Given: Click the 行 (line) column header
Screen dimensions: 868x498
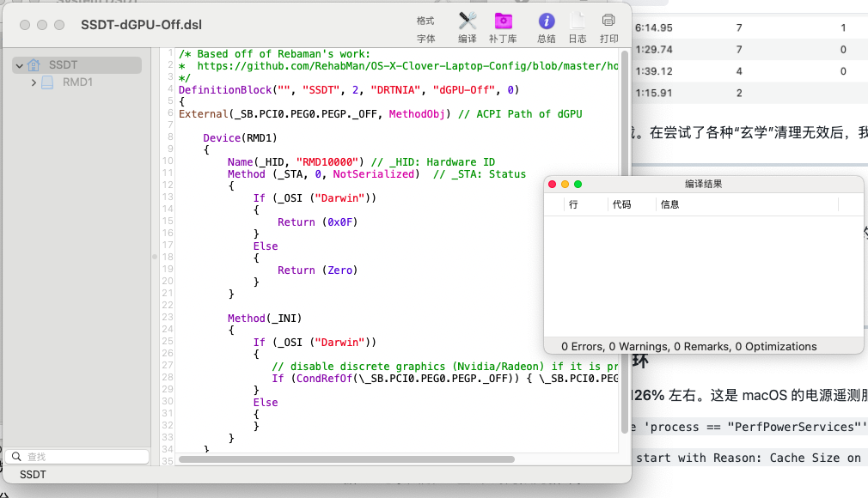Looking at the screenshot, I should 573,204.
